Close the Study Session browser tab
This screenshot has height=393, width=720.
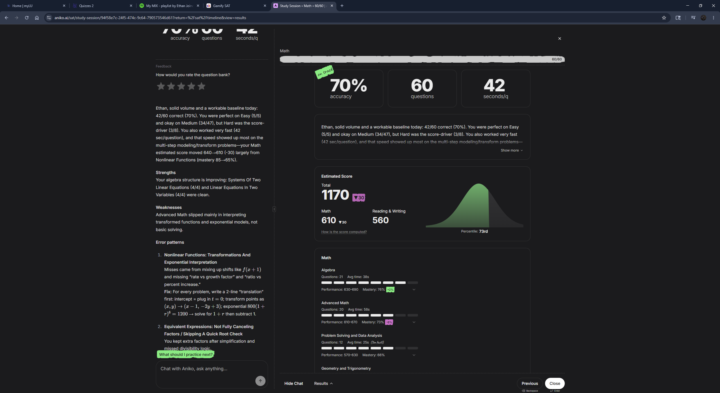click(332, 6)
